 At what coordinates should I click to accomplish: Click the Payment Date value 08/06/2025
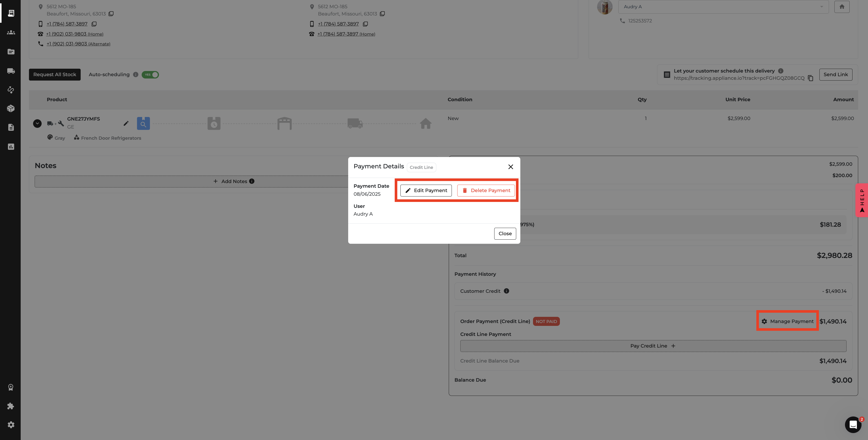367,194
